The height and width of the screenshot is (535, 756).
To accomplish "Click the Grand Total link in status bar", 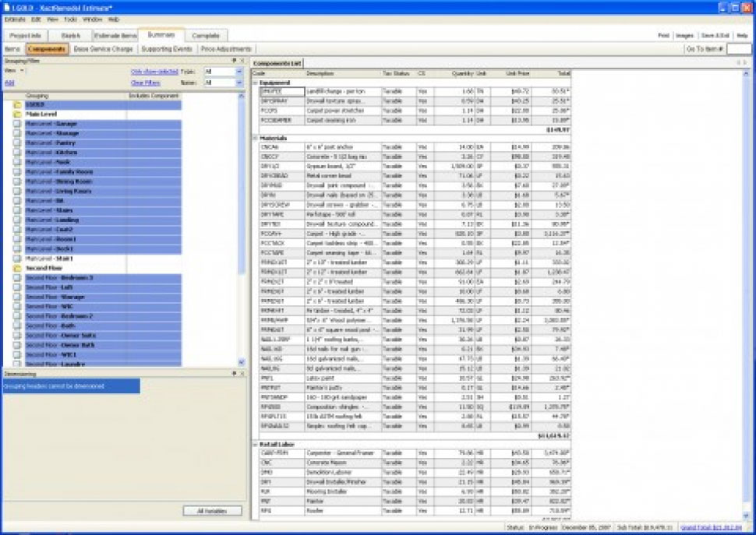I will (711, 528).
